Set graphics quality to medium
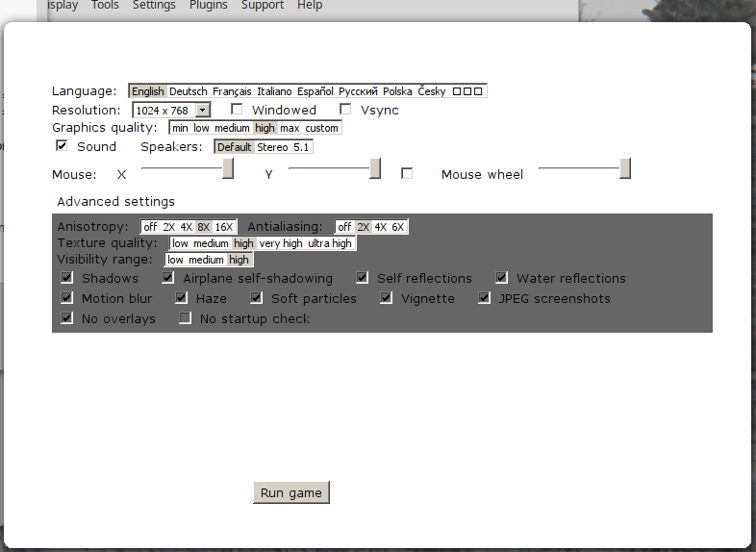 pos(232,128)
